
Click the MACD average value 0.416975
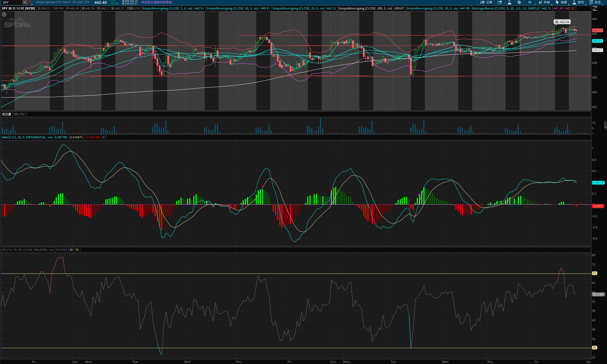tap(76, 137)
